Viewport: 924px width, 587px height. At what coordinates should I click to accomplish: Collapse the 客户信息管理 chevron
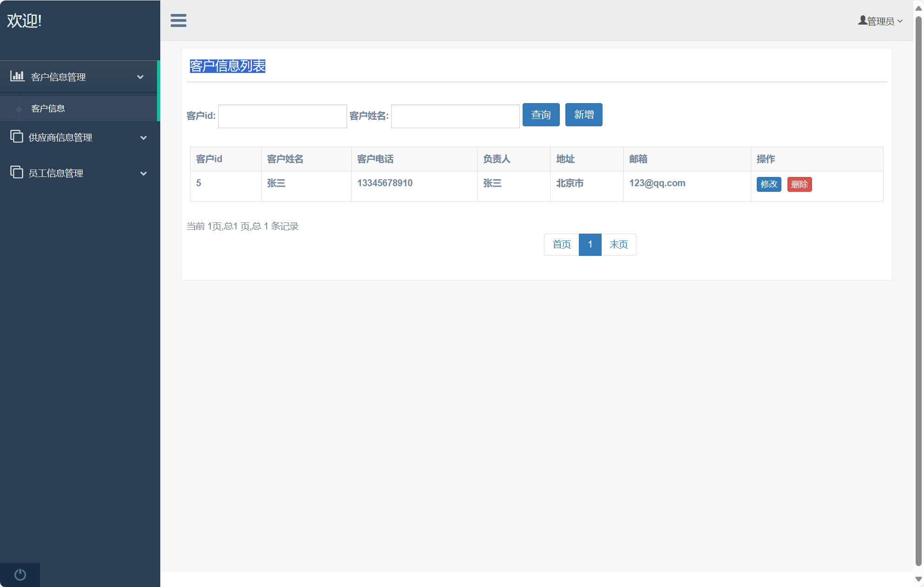coord(140,77)
